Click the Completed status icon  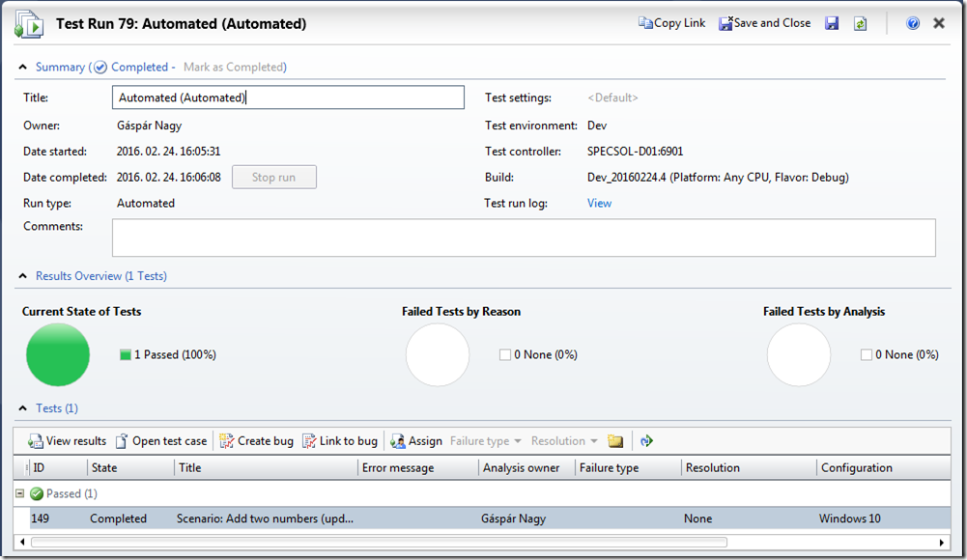tap(100, 68)
